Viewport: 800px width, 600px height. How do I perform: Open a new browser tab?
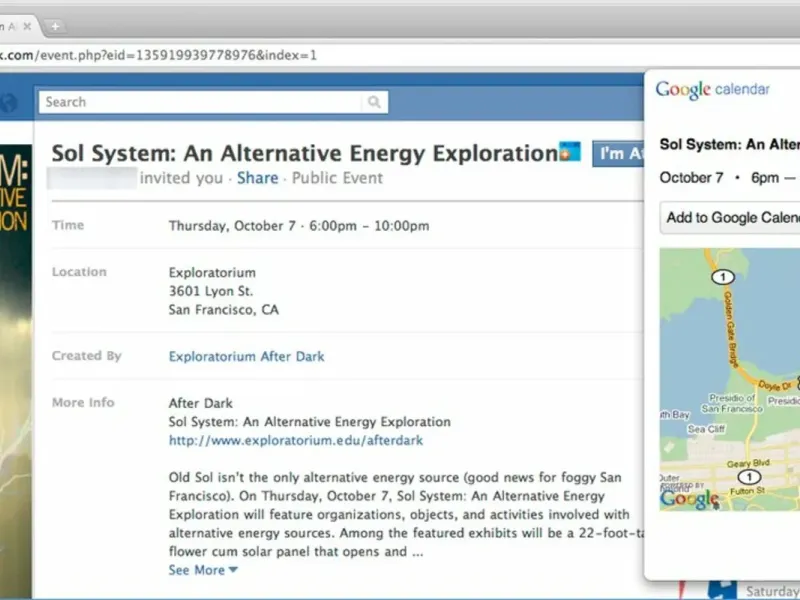tap(54, 25)
